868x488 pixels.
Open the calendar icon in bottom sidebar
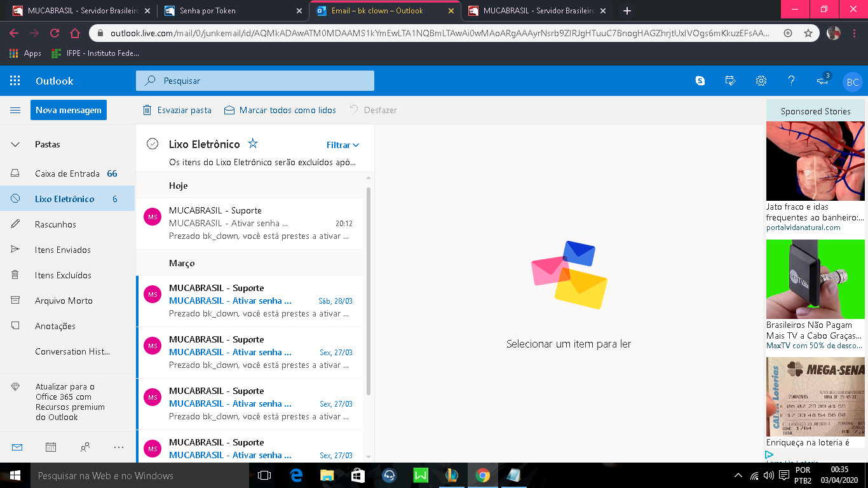click(x=51, y=447)
